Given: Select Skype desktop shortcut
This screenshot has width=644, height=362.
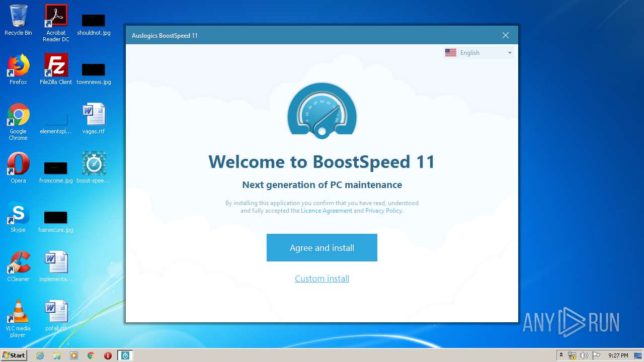Looking at the screenshot, I should (x=18, y=217).
